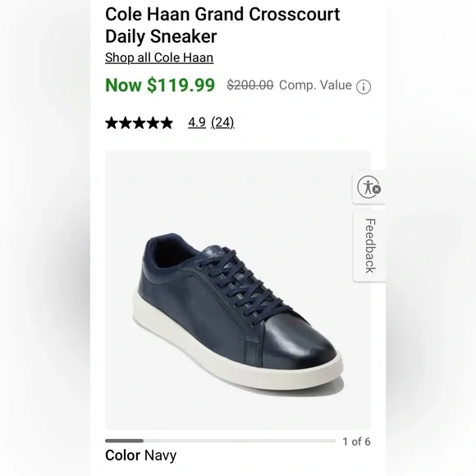Select the Color Navy label
The width and height of the screenshot is (476, 476).
point(140,455)
